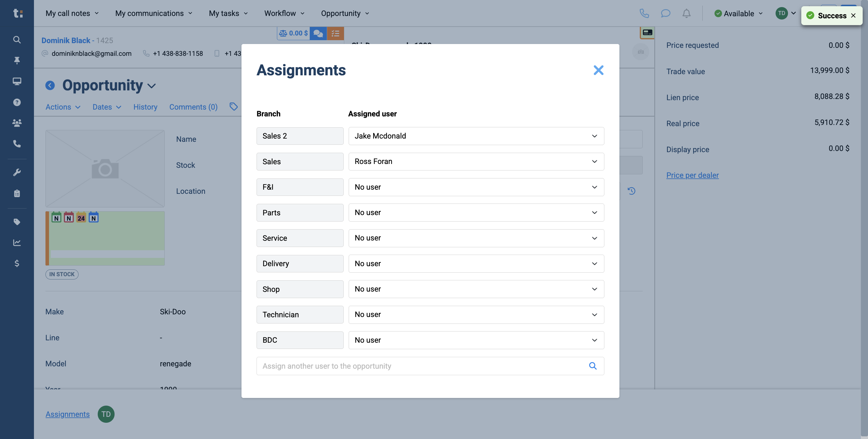The width and height of the screenshot is (868, 439).
Task: Open My tasks menu
Action: [228, 14]
